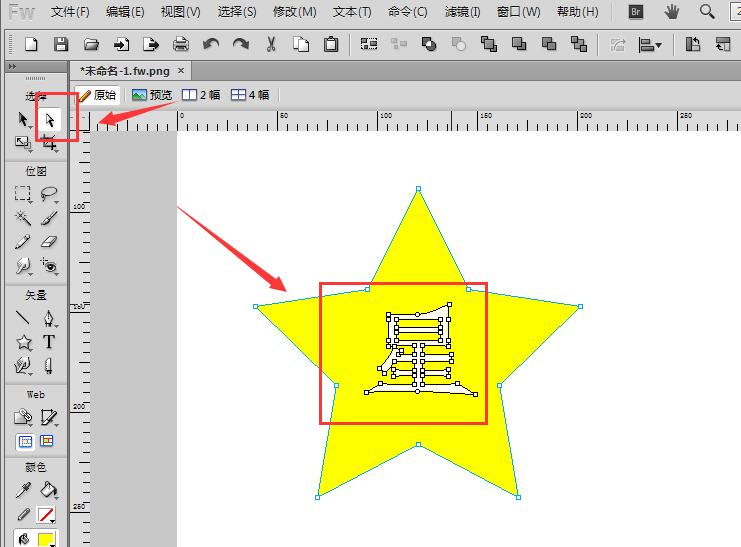Switch to 4 幅 four-up view

(x=250, y=95)
